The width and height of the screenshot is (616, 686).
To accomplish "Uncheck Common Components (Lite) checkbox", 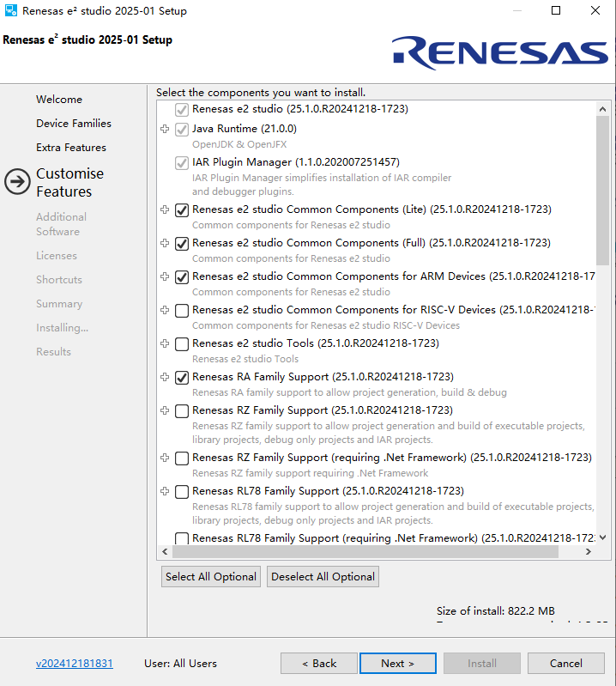I will (182, 210).
